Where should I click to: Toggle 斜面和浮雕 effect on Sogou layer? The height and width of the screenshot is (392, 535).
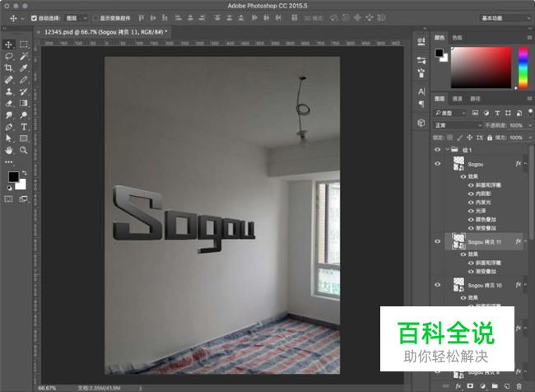[x=471, y=185]
